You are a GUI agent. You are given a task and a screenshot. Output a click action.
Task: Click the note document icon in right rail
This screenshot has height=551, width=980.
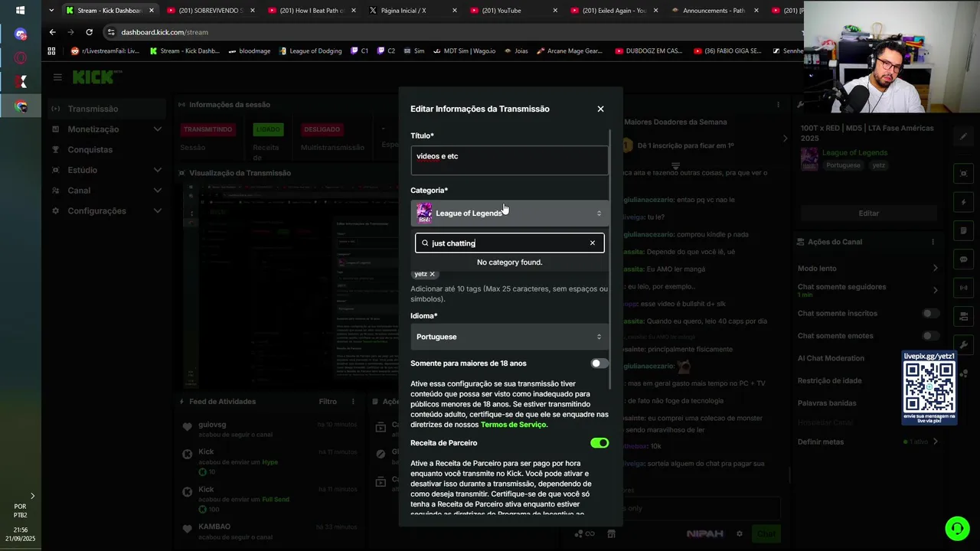coord(964,230)
